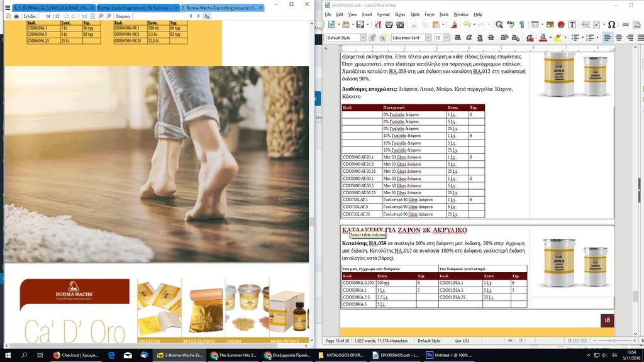This screenshot has height=362, width=644.
Task: Toggle italic formatting
Action: (469, 38)
